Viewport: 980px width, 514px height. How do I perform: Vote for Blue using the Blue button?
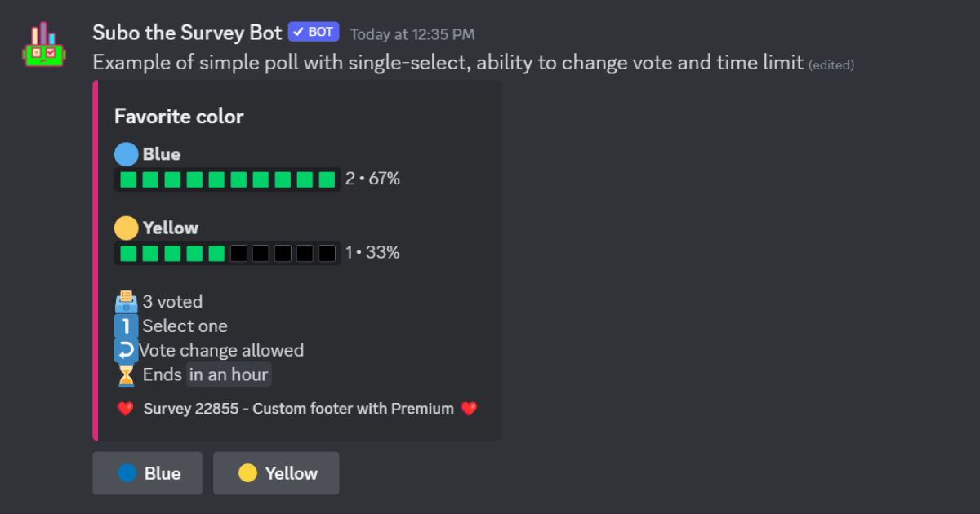point(147,473)
